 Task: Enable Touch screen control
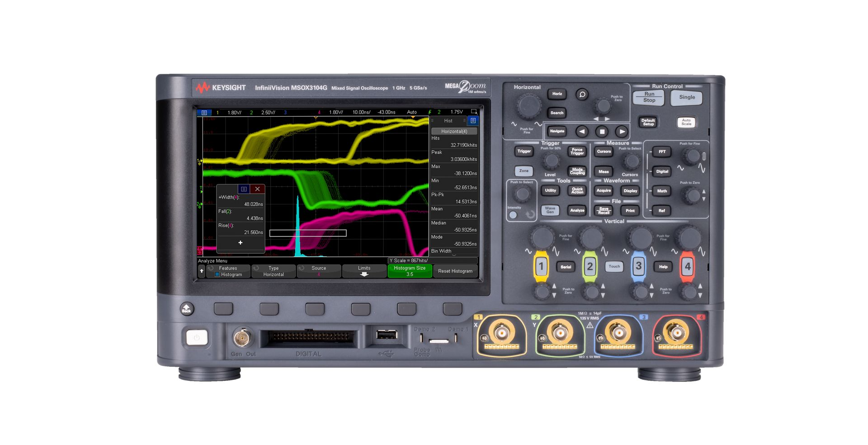pos(613,266)
